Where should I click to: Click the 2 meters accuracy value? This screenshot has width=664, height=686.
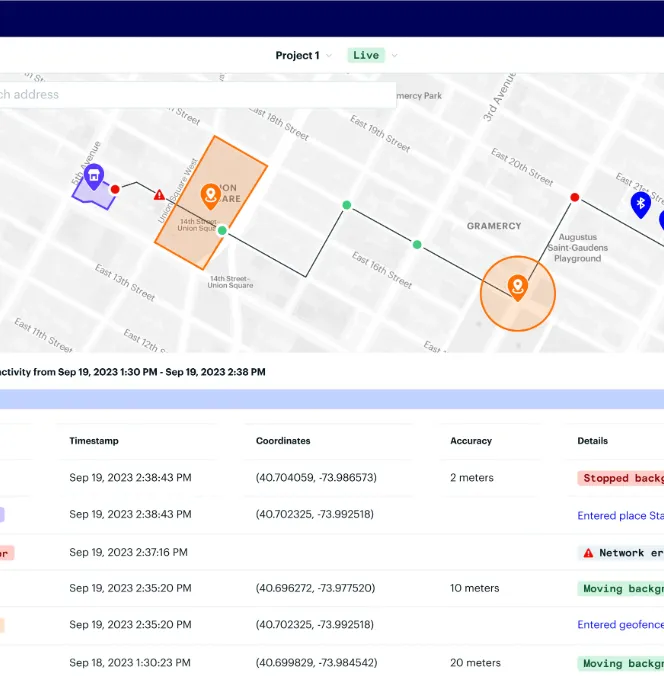click(472, 477)
